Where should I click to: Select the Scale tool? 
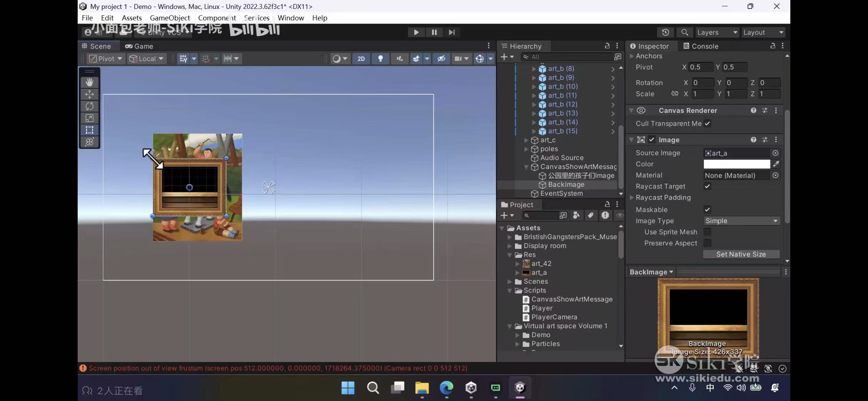(89, 118)
